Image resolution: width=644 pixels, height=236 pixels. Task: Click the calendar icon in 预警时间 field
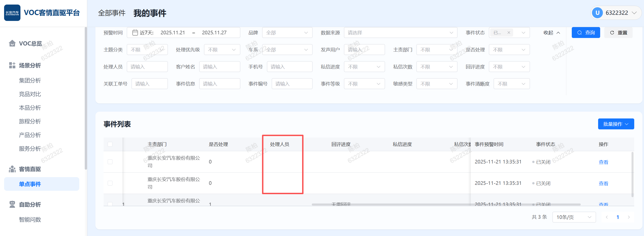[135, 33]
